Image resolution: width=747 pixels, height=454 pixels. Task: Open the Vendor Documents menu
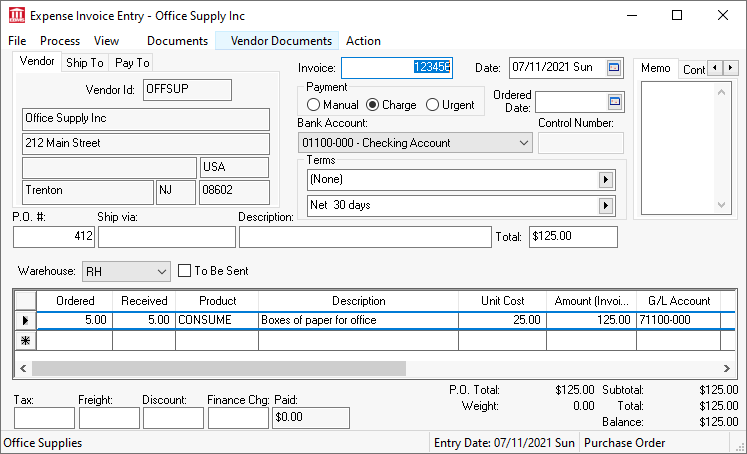click(281, 41)
